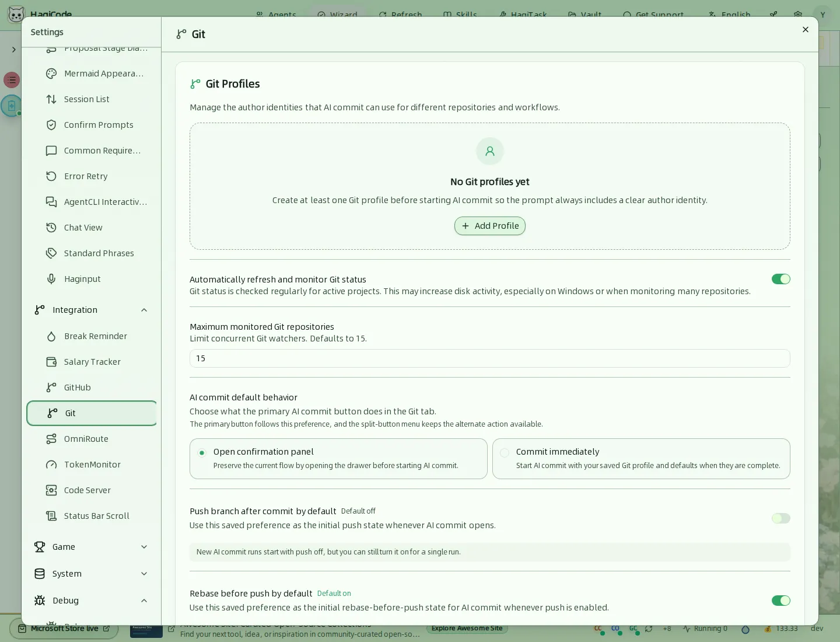This screenshot has height=642, width=840.
Task: Click the Session List sort arrows icon
Action: pyautogui.click(x=51, y=99)
